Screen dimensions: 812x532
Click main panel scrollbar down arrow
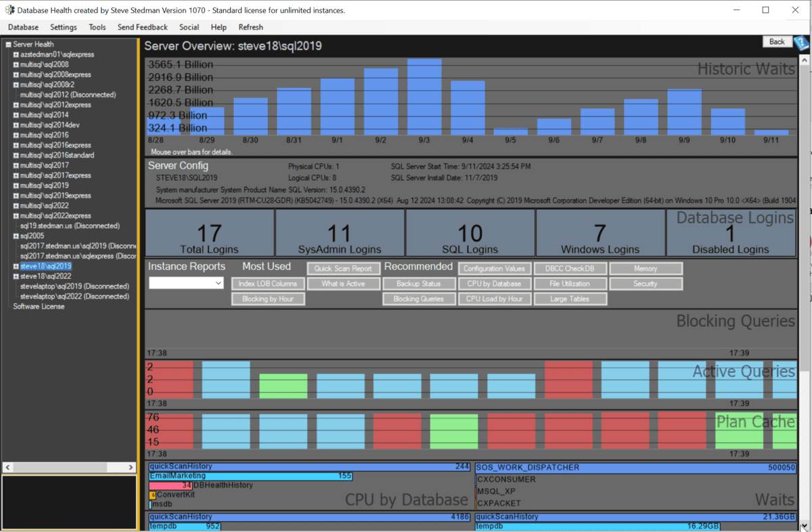804,525
